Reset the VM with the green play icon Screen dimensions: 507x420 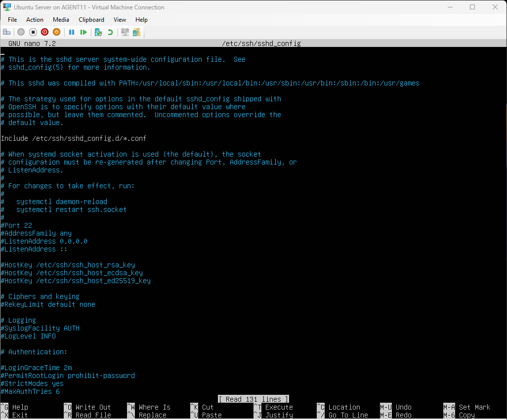(84, 32)
